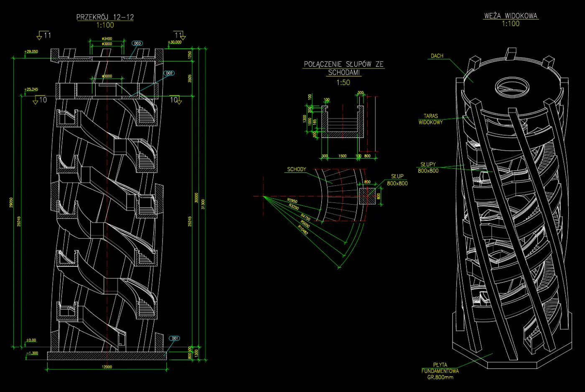
Task: Select the DACH leader label
Action: pos(437,56)
